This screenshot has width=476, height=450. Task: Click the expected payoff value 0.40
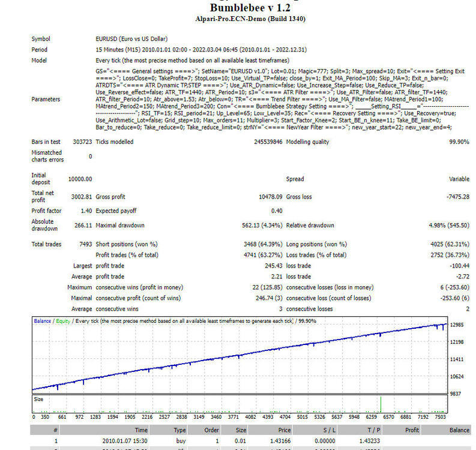pyautogui.click(x=277, y=211)
